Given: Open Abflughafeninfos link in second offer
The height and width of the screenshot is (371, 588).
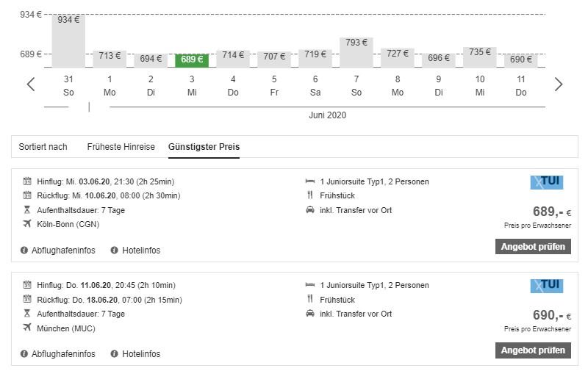Looking at the screenshot, I should (63, 354).
